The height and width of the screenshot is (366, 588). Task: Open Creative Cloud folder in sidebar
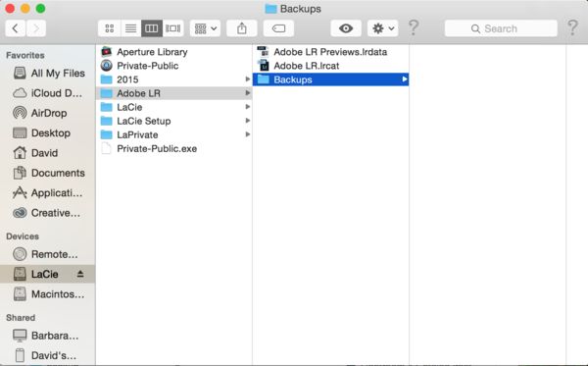(48, 213)
